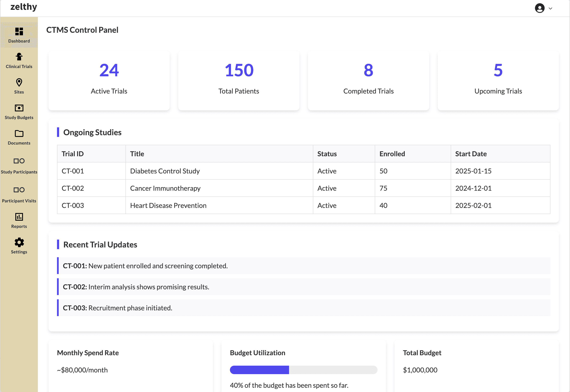The image size is (570, 392).
Task: Select the Total Patients metric card
Action: (x=239, y=80)
